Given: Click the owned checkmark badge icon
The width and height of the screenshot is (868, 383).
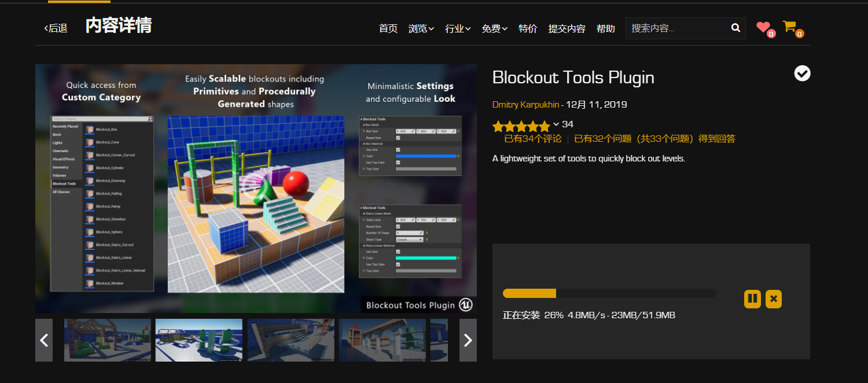Looking at the screenshot, I should pyautogui.click(x=802, y=73).
